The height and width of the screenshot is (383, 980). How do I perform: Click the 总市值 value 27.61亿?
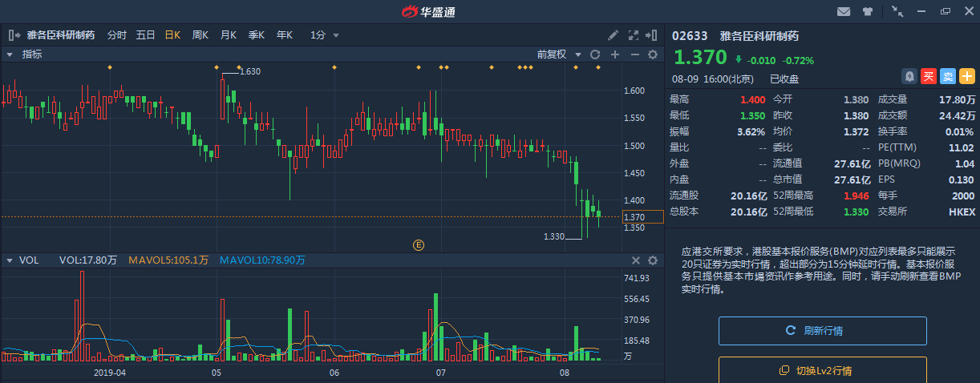pos(852,179)
